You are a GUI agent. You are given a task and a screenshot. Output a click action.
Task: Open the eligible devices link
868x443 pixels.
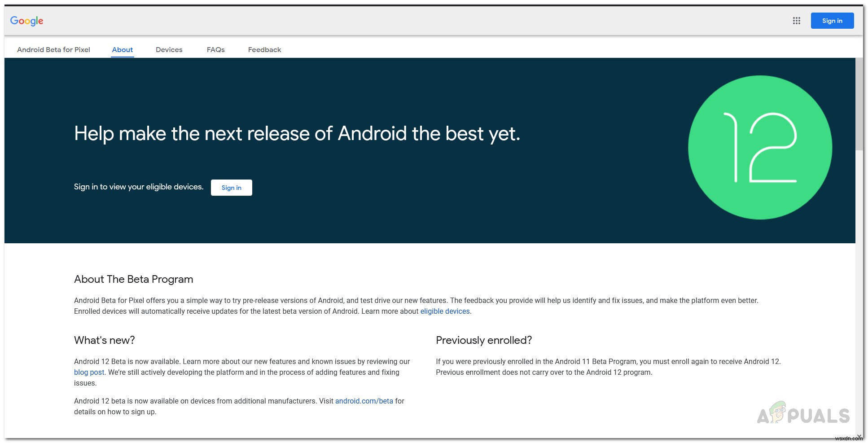click(444, 311)
